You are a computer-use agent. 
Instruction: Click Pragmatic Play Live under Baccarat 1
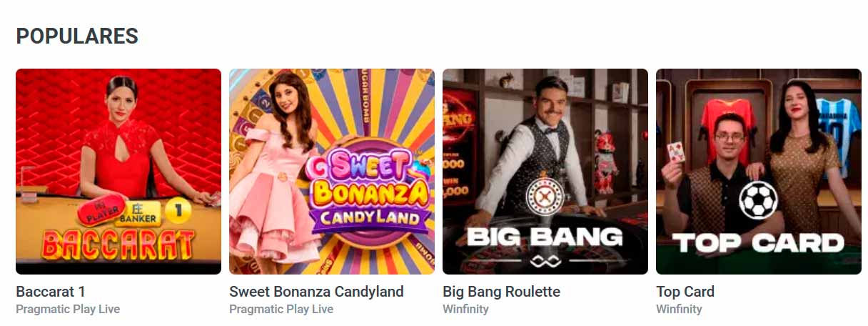click(x=68, y=310)
